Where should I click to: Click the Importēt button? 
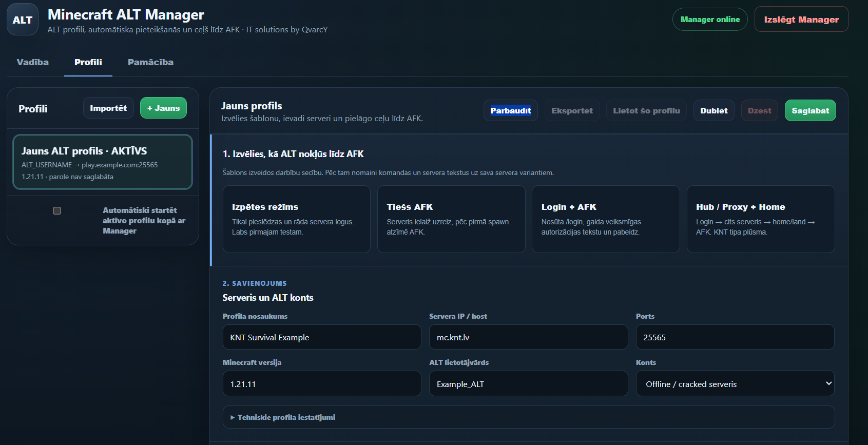pyautogui.click(x=108, y=108)
